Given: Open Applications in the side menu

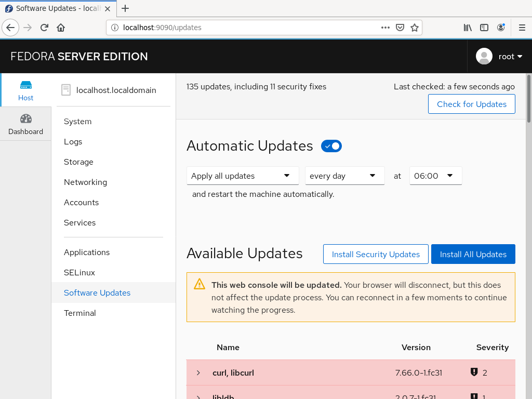Looking at the screenshot, I should [87, 252].
